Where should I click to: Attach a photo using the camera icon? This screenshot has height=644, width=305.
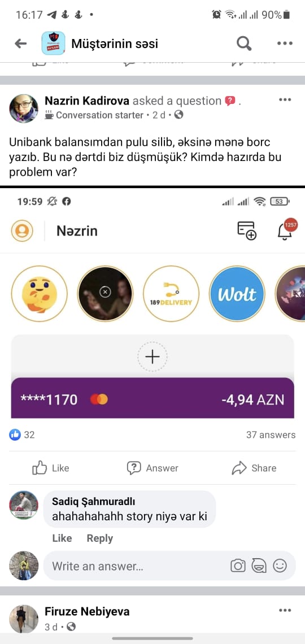click(x=238, y=566)
